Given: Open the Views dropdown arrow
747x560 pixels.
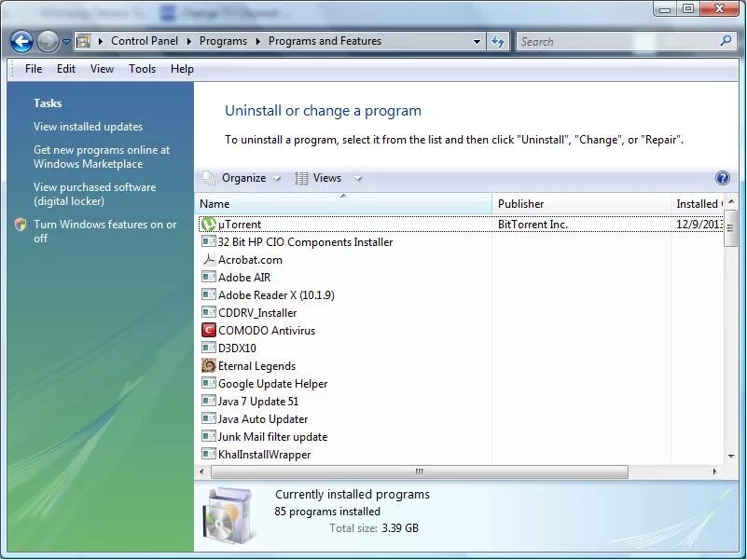Looking at the screenshot, I should [x=358, y=179].
